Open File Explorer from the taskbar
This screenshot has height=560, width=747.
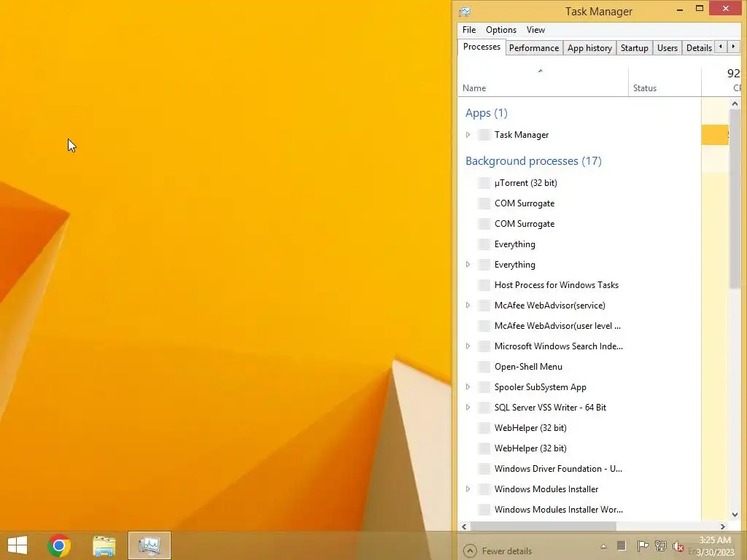tap(104, 546)
